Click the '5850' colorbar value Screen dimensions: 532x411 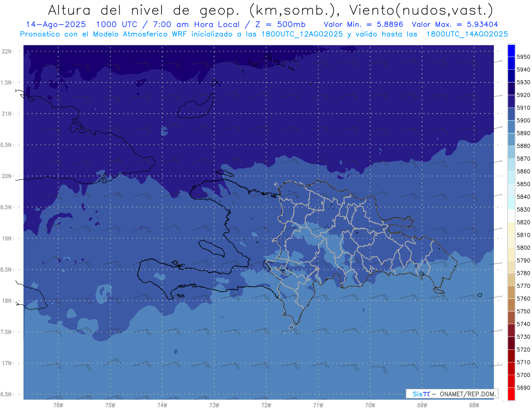tap(524, 184)
